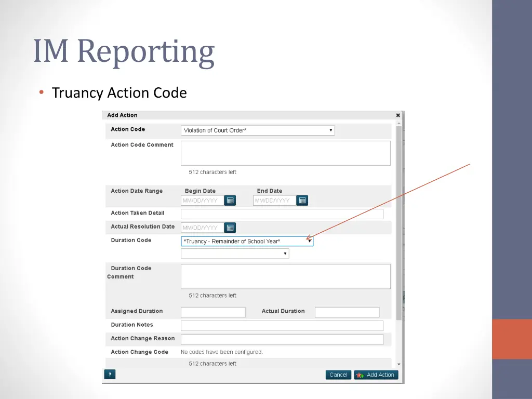Open the Begin Date calendar picker
Viewport: 532px width, 399px height.
(230, 201)
